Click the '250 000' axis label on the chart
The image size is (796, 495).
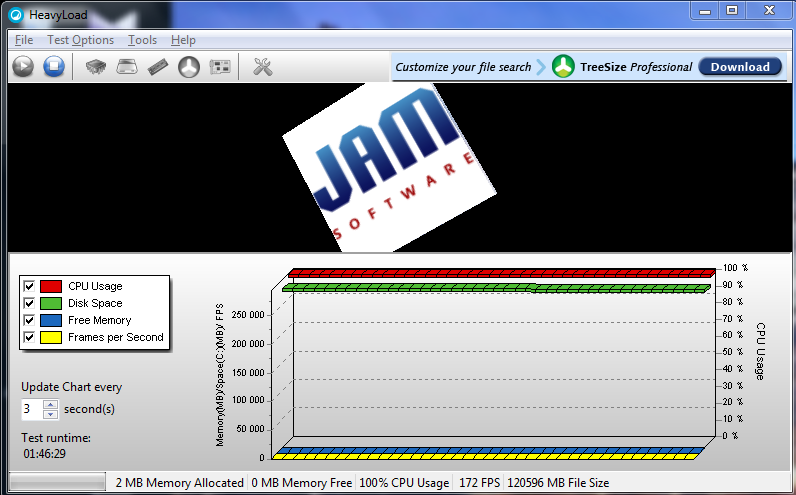(248, 315)
